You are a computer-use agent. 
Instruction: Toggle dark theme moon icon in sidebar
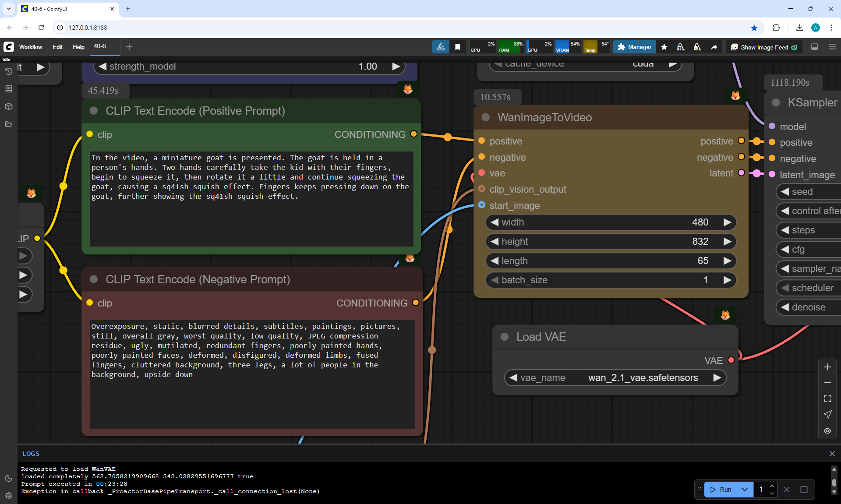coord(8,478)
